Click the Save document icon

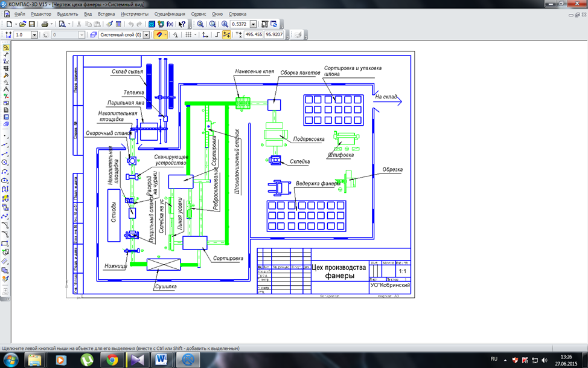(x=33, y=24)
